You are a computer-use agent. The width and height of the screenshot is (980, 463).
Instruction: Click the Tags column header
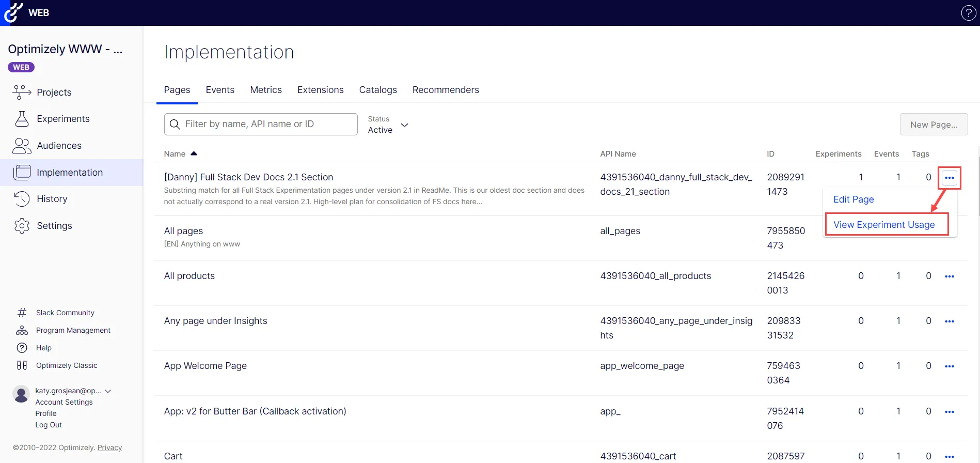[920, 154]
